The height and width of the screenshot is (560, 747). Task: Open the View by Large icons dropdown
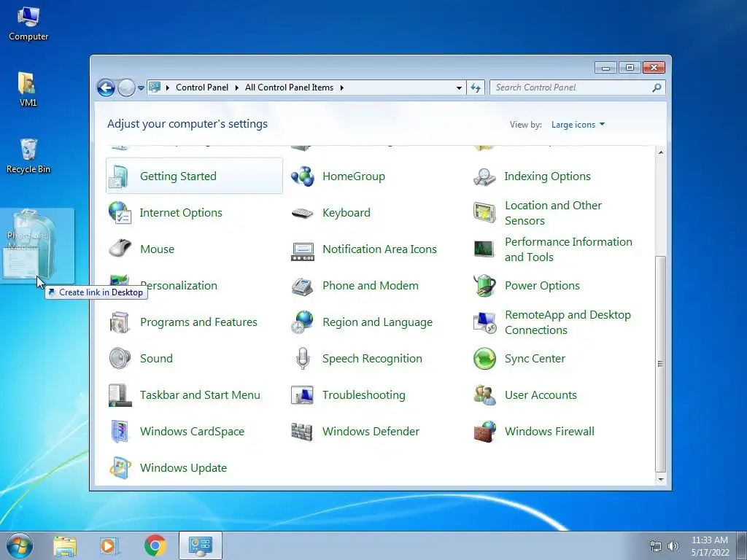click(578, 125)
